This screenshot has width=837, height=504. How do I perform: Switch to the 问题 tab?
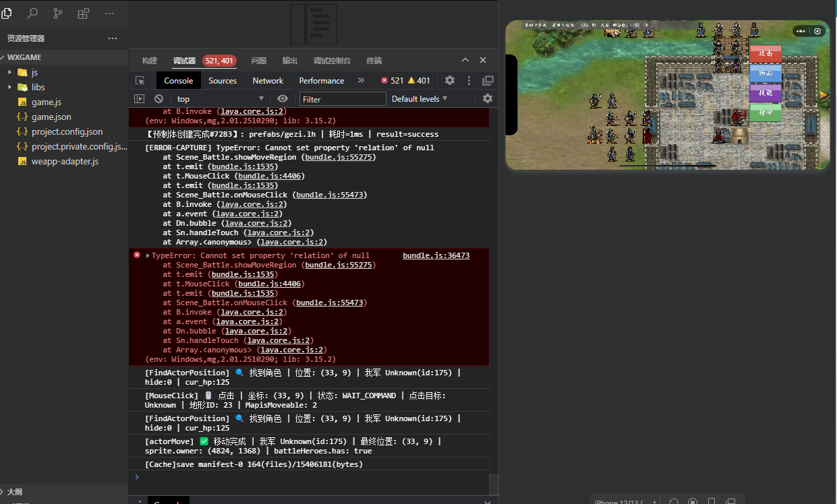click(x=259, y=61)
